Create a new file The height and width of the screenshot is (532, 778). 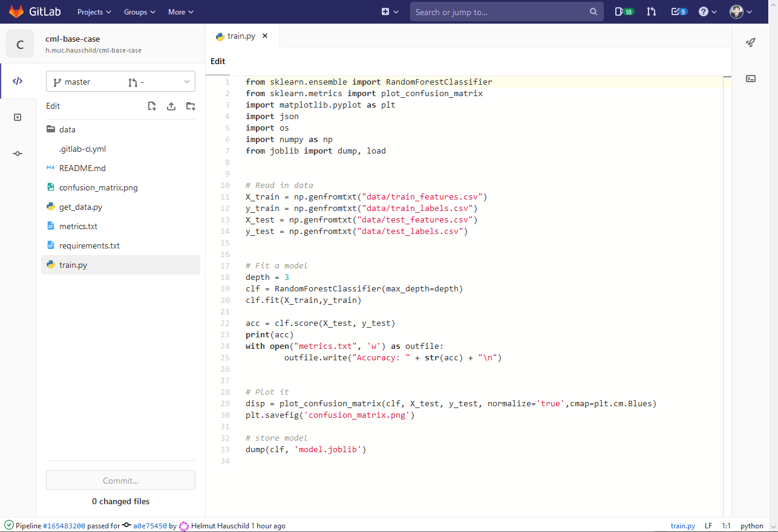[152, 106]
